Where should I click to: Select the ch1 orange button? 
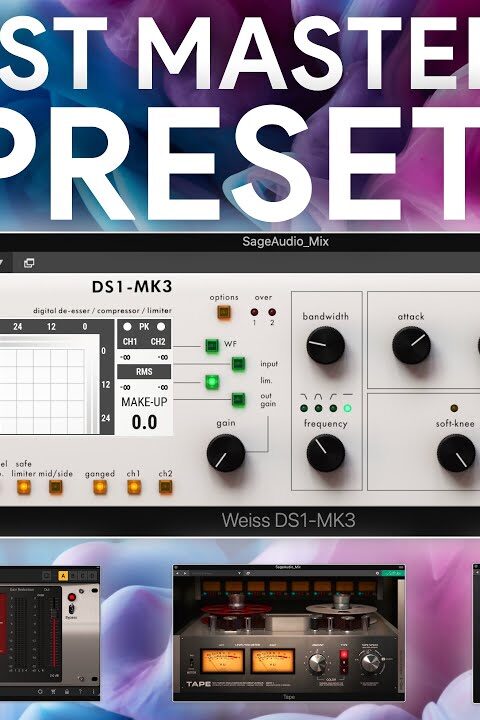point(134,487)
